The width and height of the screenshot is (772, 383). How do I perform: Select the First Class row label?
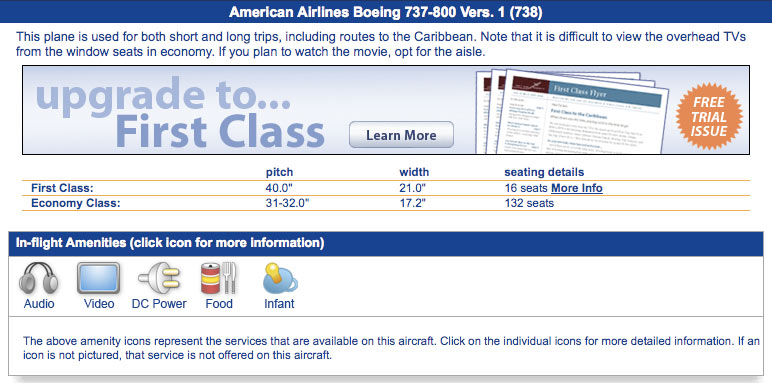point(62,188)
